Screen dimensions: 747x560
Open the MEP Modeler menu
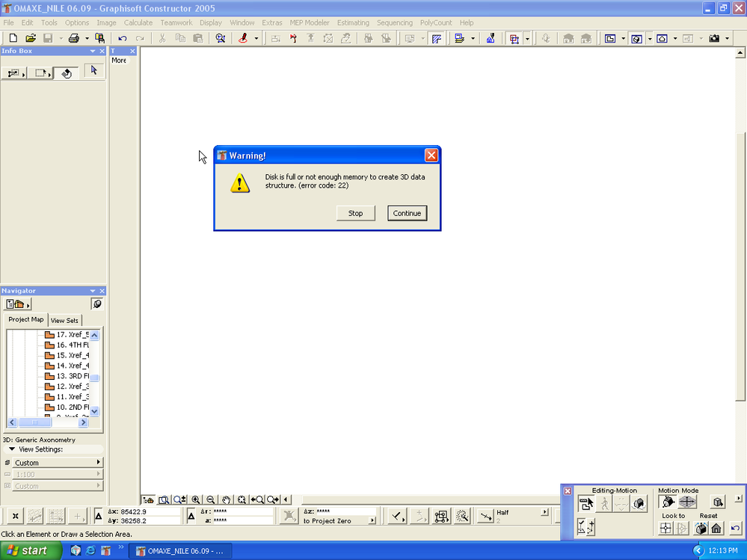309,22
